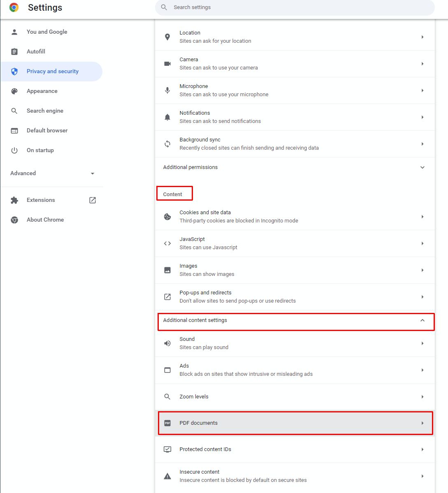Click the Microphone icon
The width and height of the screenshot is (448, 493).
(167, 90)
